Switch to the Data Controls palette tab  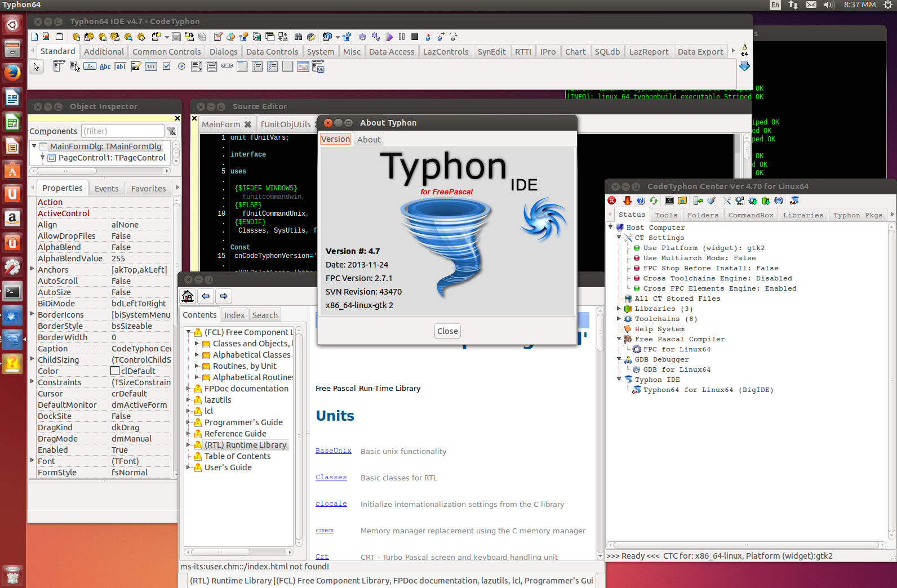(x=272, y=52)
